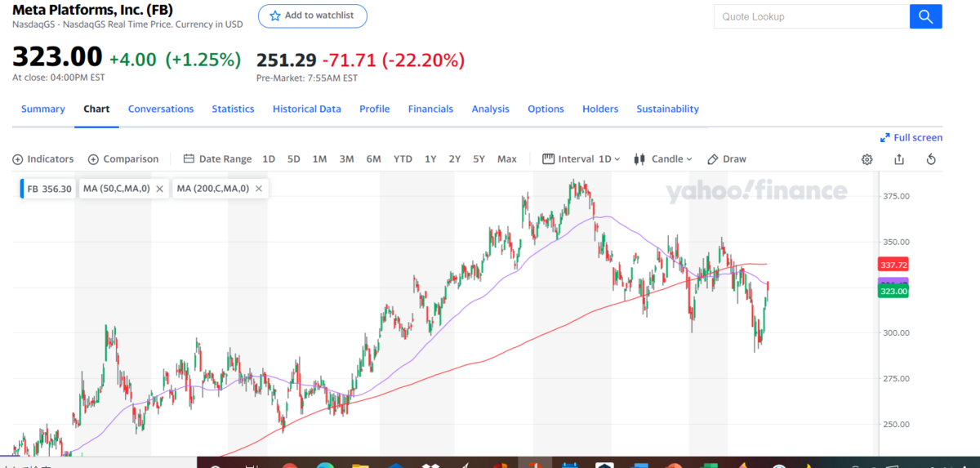Open the Historical Data tab
This screenshot has width=980, height=468.
point(307,109)
